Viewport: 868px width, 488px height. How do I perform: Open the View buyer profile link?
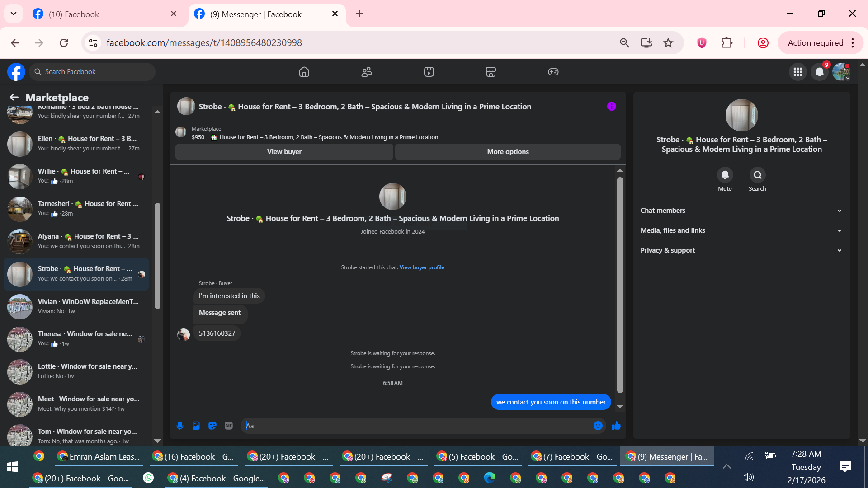point(421,267)
